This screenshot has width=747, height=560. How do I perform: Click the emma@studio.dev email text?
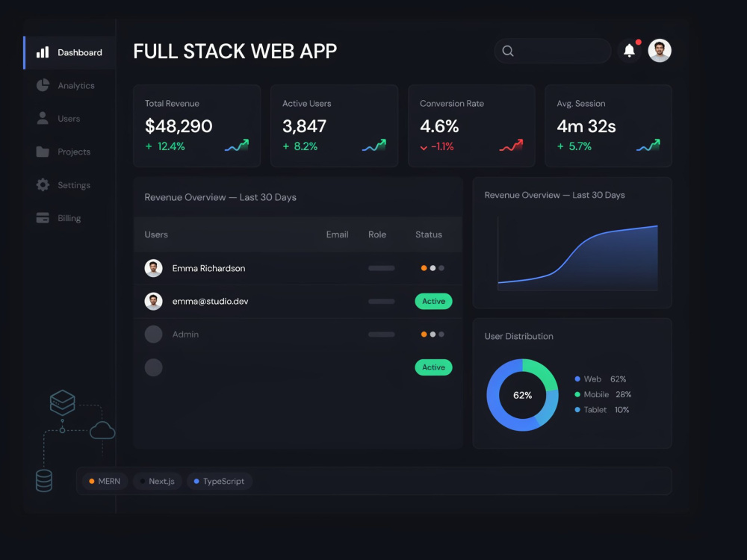[x=210, y=301]
